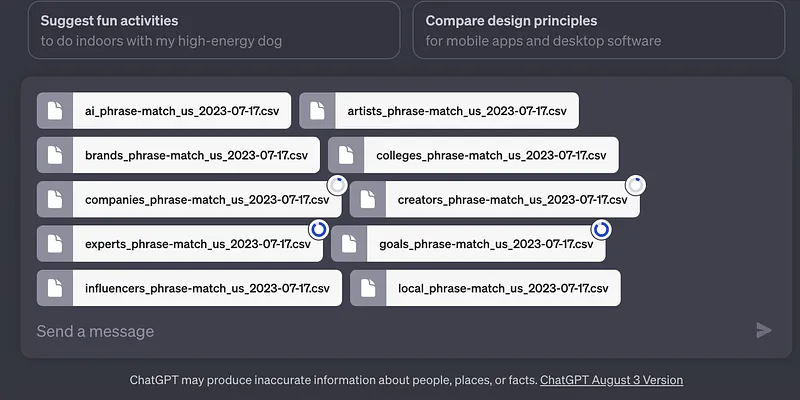
Task: Click the file icon of goals_phrase-match csv
Action: pos(349,244)
